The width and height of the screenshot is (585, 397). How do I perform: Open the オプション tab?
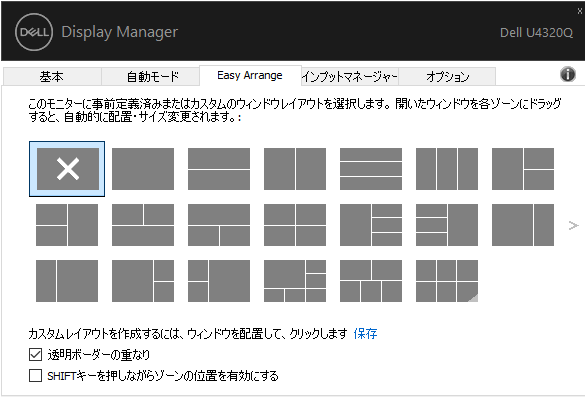[x=447, y=76]
